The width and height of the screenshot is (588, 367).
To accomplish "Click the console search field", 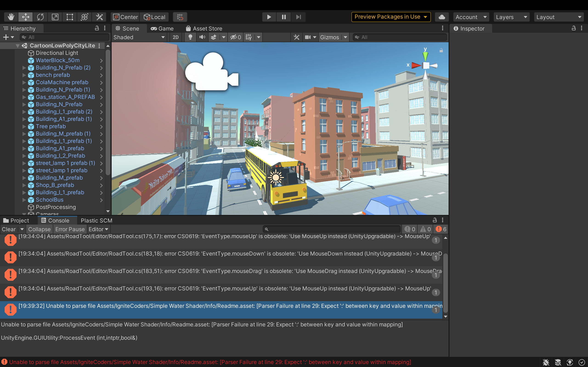I will tap(332, 229).
